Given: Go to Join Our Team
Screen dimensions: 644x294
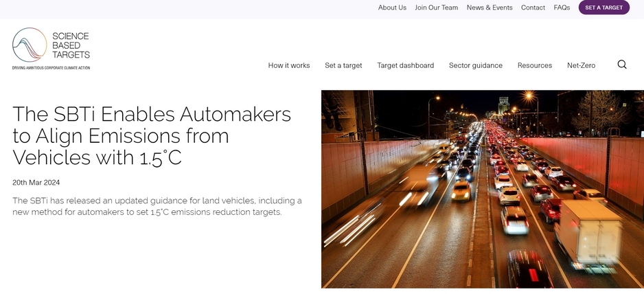Looking at the screenshot, I should [436, 8].
